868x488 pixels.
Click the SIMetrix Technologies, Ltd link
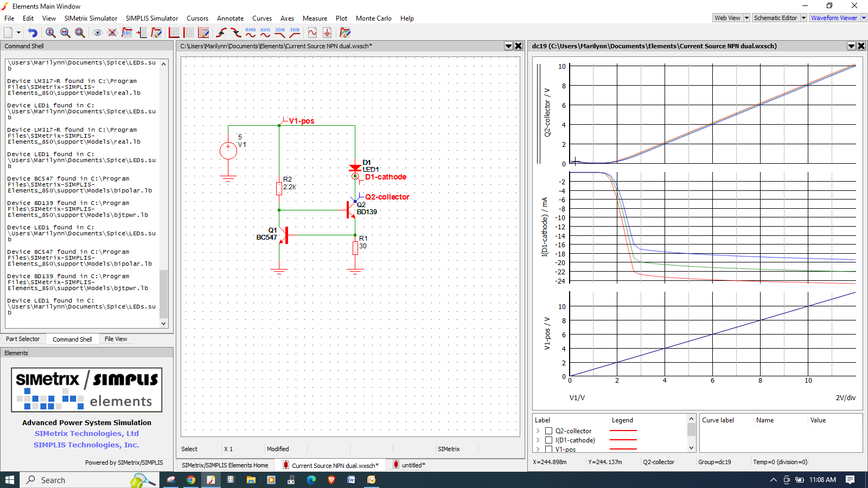click(87, 434)
